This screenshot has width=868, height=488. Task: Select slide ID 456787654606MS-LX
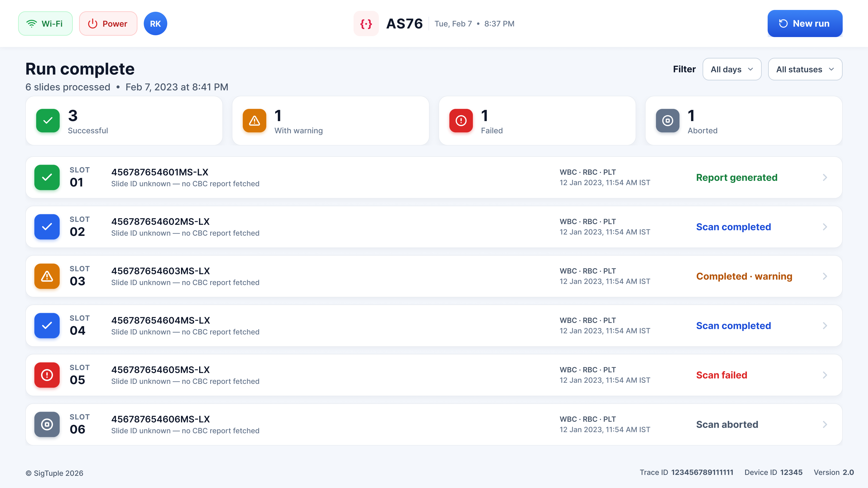pos(160,419)
